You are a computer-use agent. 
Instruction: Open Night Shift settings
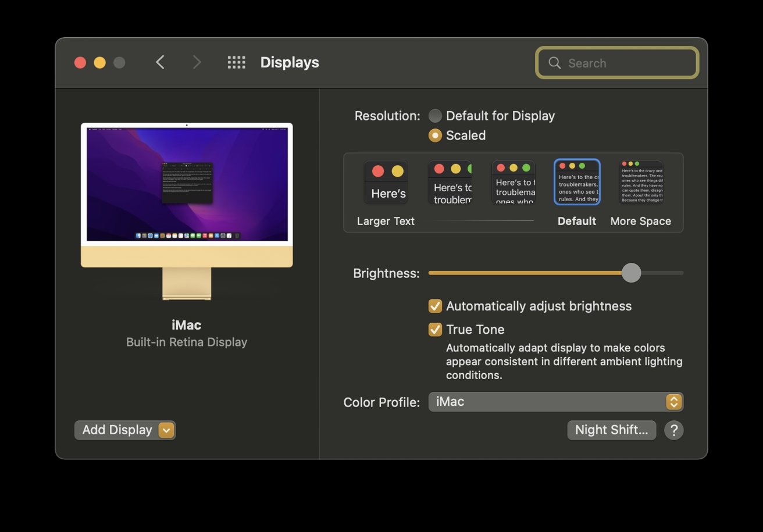click(611, 430)
